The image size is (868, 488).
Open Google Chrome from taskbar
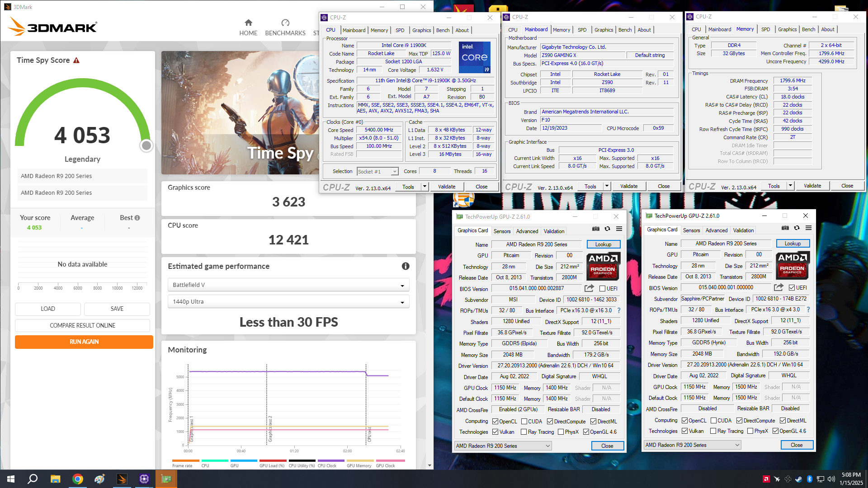tap(78, 479)
